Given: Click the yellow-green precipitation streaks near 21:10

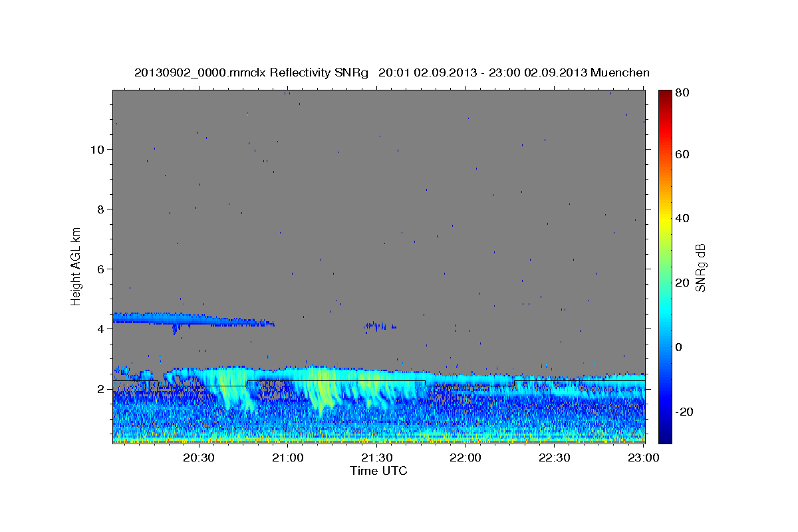Looking at the screenshot, I should (324, 389).
